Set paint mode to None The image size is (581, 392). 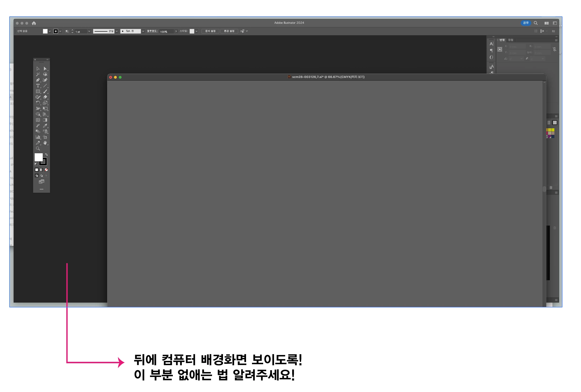pos(46,170)
